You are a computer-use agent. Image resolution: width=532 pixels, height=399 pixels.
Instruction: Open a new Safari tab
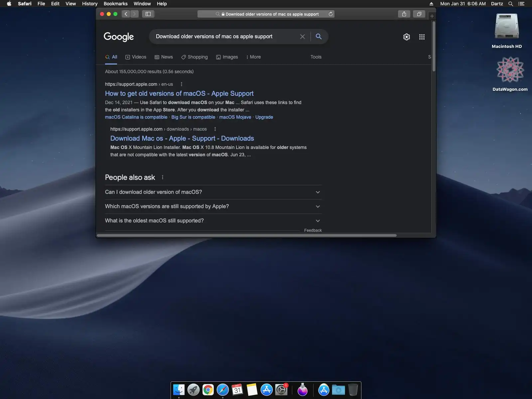click(432, 16)
